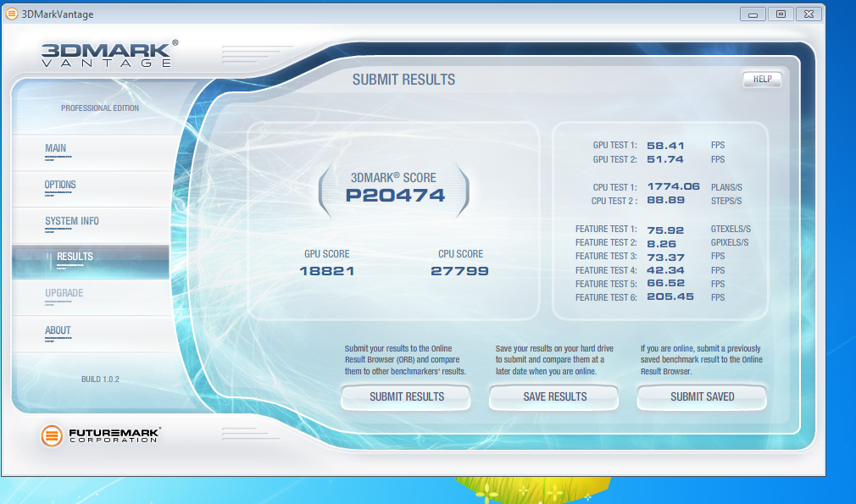This screenshot has height=504, width=856.
Task: Click the Save Results button
Action: [554, 396]
